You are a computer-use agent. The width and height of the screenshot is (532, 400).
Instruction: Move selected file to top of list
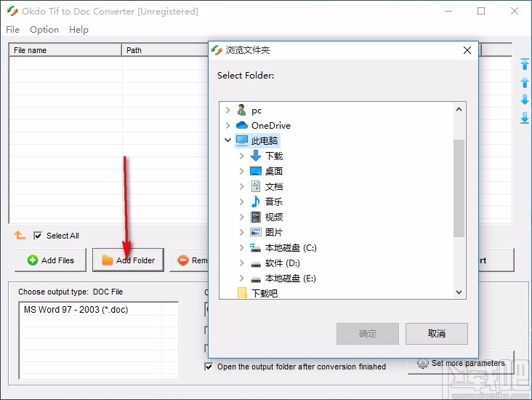(x=525, y=64)
